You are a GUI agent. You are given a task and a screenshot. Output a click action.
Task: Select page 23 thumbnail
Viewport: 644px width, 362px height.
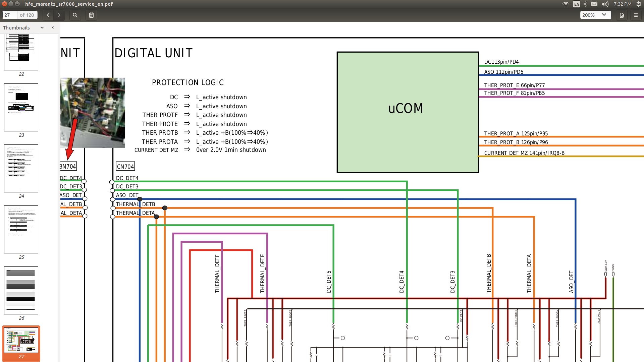click(x=21, y=107)
